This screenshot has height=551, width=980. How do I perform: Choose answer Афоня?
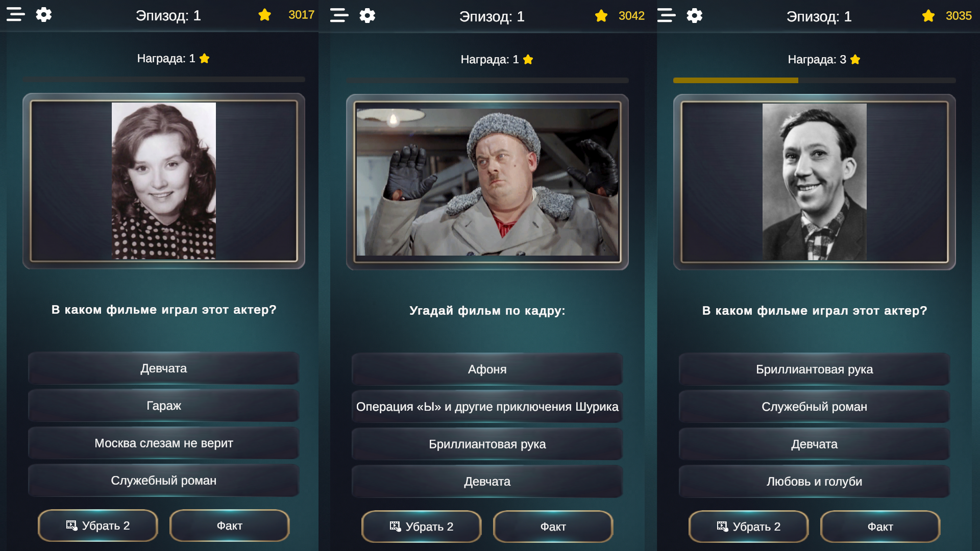[x=487, y=369]
